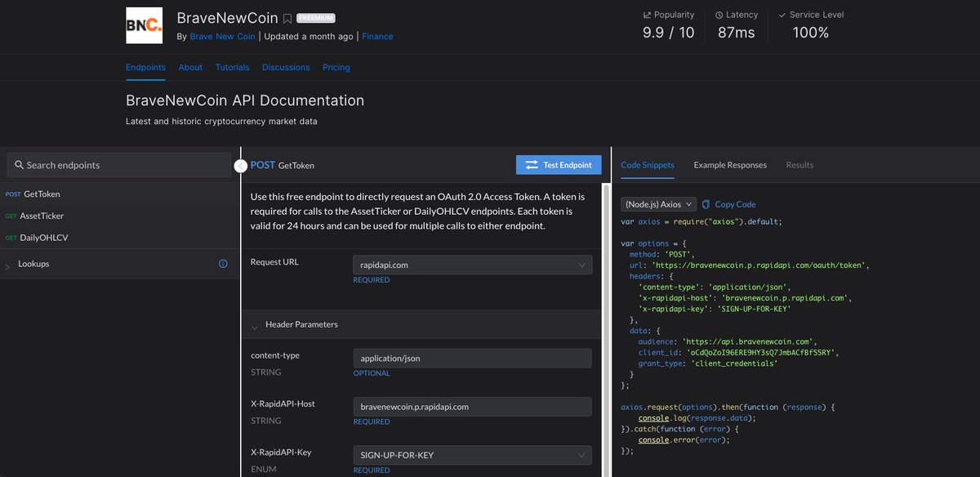Click the 'BraveNewCoin API Documentation' heading
The image size is (980, 477).
click(245, 100)
